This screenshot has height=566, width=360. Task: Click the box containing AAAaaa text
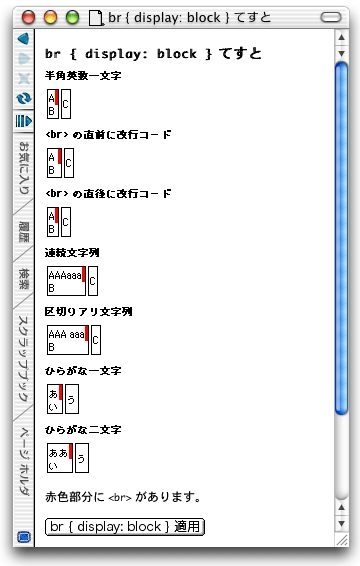pos(66,281)
